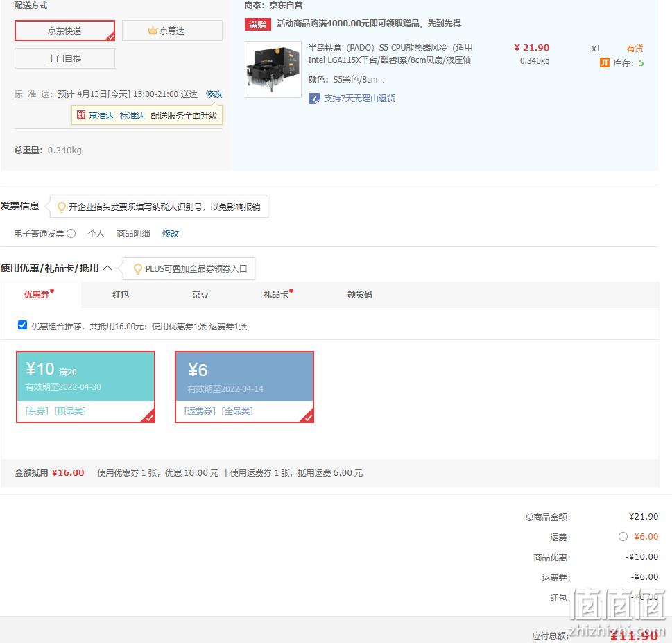Click the orange JD stock icon
The height and width of the screenshot is (643, 672).
coord(604,63)
